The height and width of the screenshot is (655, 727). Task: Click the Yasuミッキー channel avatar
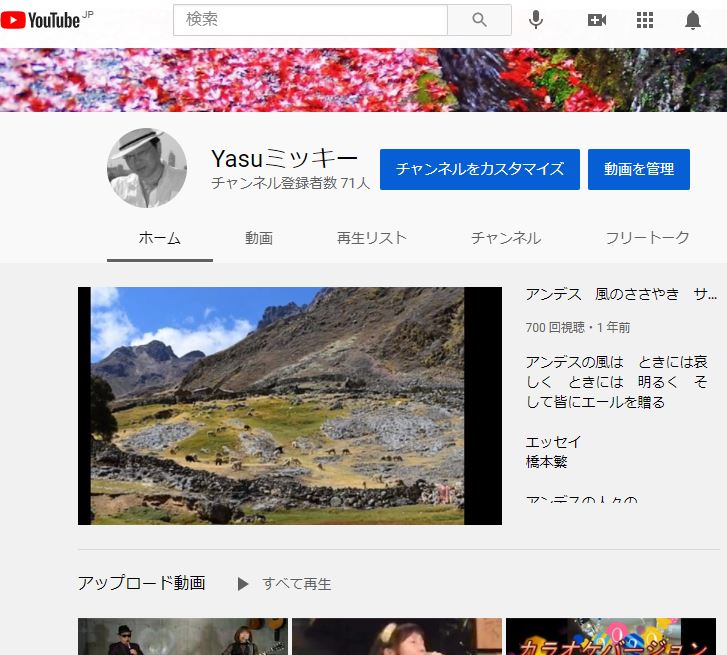pos(147,168)
